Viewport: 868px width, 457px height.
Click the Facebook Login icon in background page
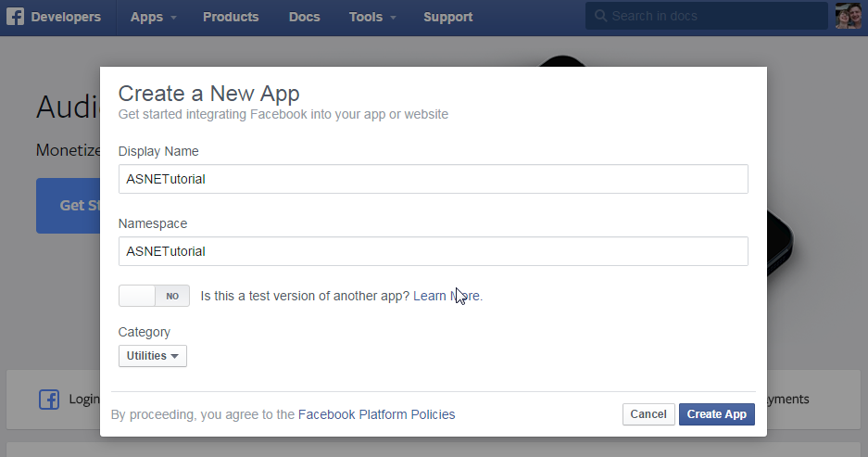click(x=49, y=400)
